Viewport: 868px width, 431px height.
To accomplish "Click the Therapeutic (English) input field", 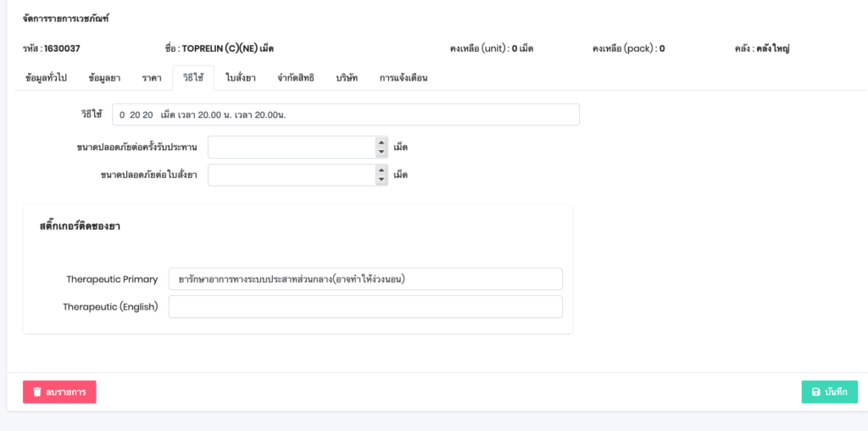I will point(364,306).
